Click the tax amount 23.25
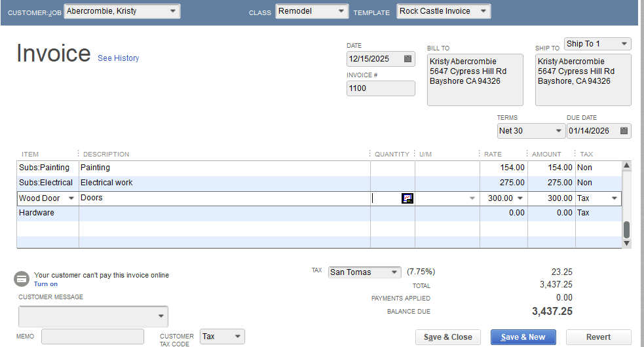This screenshot has width=644, height=347. [x=562, y=272]
